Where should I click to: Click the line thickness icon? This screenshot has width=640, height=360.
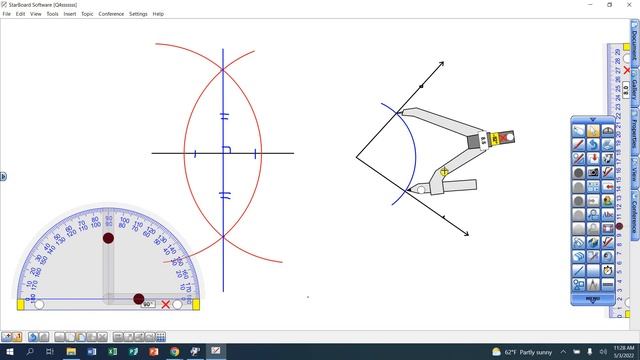coord(608,284)
